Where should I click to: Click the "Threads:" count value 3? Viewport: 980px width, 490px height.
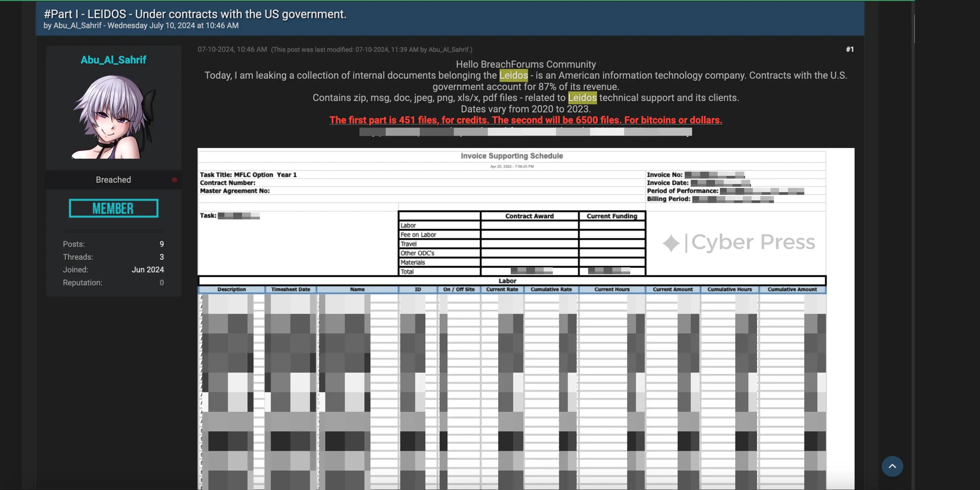click(162, 257)
